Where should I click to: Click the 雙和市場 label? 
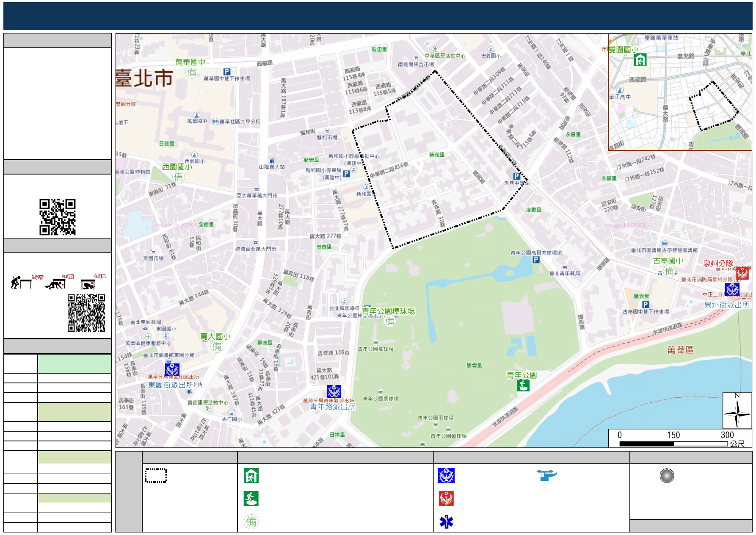(327, 138)
